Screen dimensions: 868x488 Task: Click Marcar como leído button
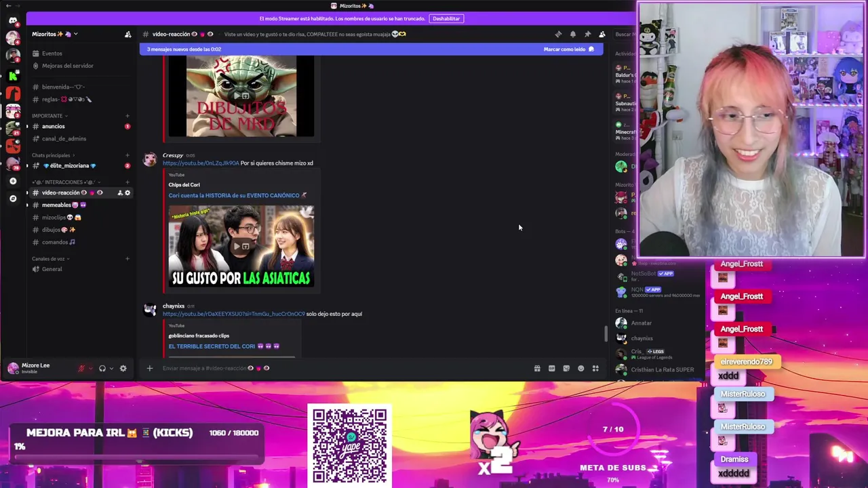pyautogui.click(x=568, y=49)
